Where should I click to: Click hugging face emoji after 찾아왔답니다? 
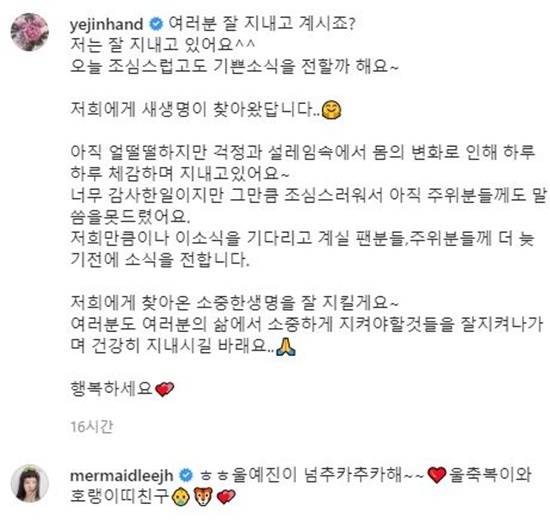pyautogui.click(x=332, y=110)
